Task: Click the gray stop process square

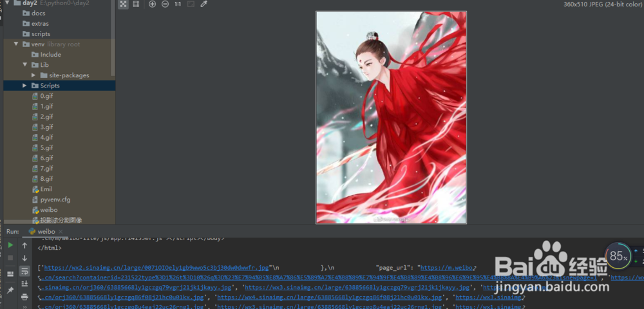Action: [11, 257]
